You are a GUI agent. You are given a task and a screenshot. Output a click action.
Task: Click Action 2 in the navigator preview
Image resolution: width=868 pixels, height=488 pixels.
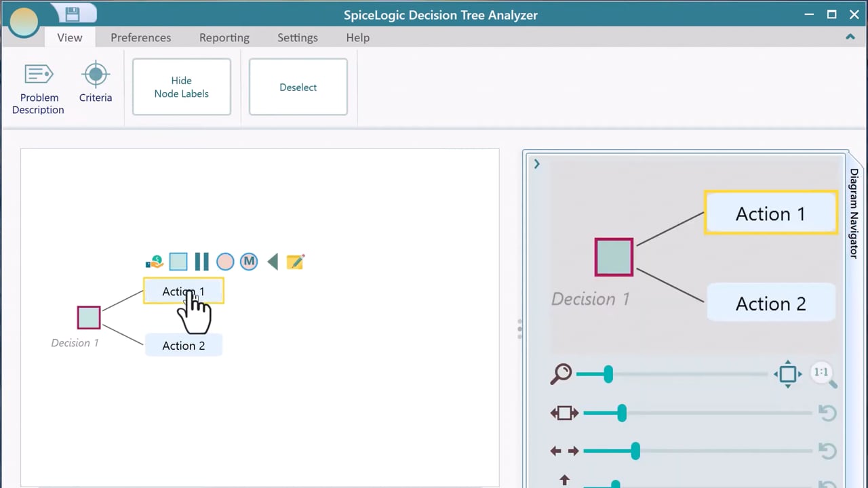point(771,303)
